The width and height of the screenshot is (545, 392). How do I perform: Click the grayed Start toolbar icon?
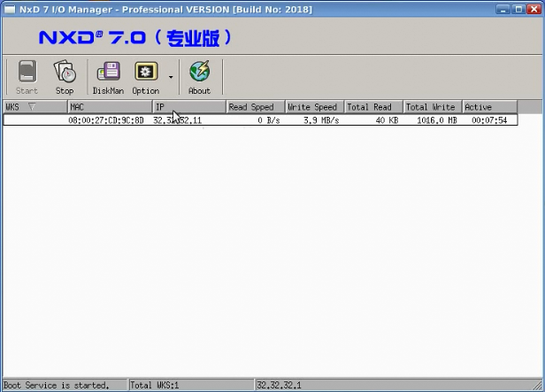pos(27,77)
